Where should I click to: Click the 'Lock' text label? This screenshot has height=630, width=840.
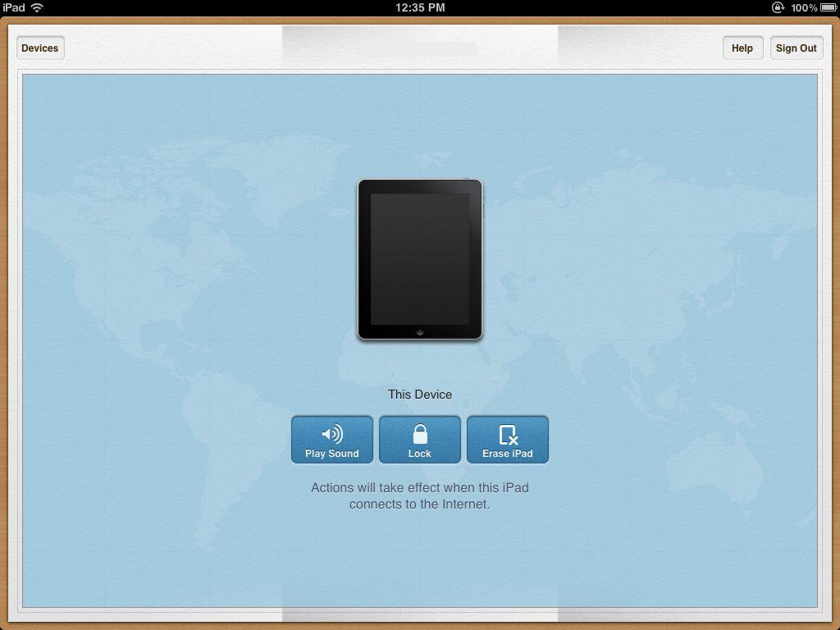420,454
